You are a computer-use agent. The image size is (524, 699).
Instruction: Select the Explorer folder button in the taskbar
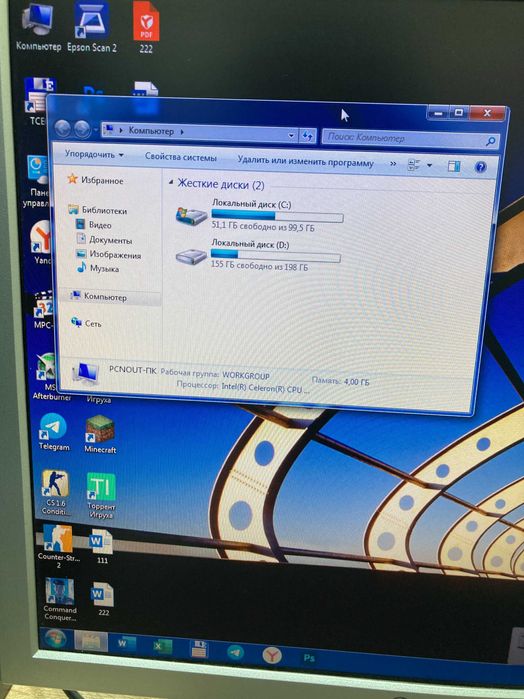pos(91,641)
